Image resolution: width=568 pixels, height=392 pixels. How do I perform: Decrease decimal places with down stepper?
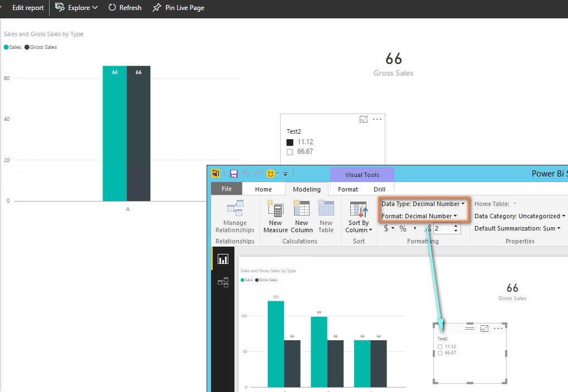tap(456, 231)
